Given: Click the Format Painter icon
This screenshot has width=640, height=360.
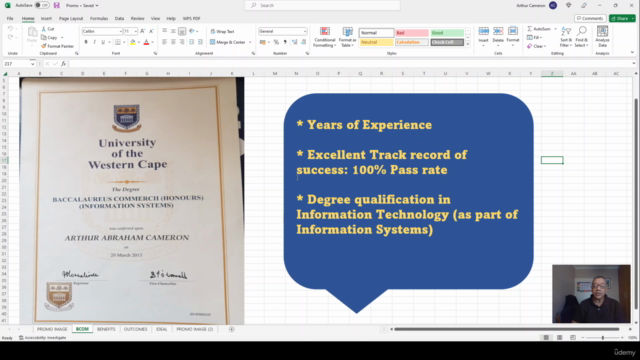Looking at the screenshot, I should click(44, 46).
